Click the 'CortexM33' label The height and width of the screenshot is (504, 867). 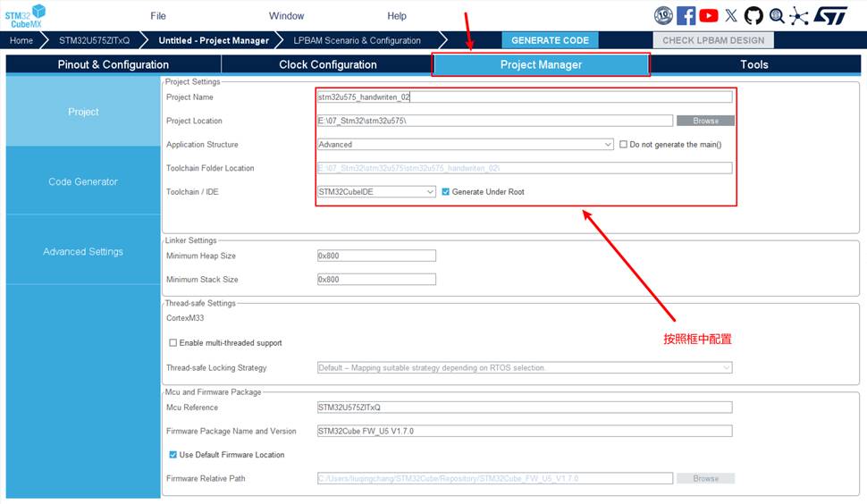pos(185,318)
